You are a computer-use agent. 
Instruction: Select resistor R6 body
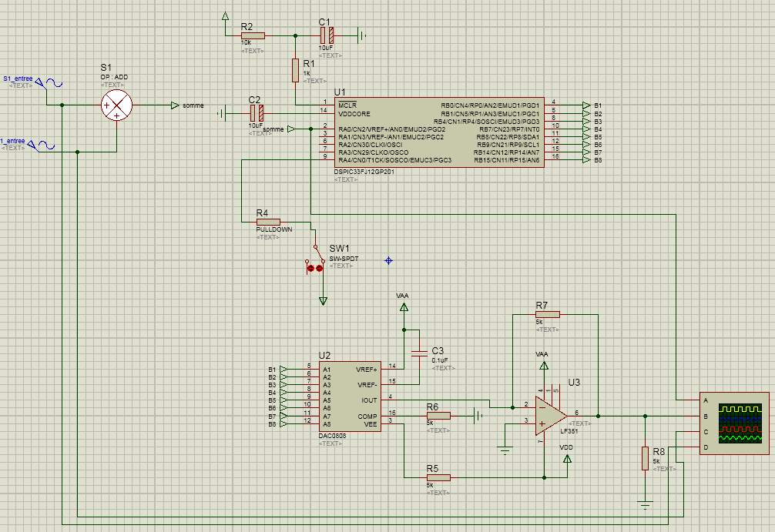pyautogui.click(x=438, y=416)
